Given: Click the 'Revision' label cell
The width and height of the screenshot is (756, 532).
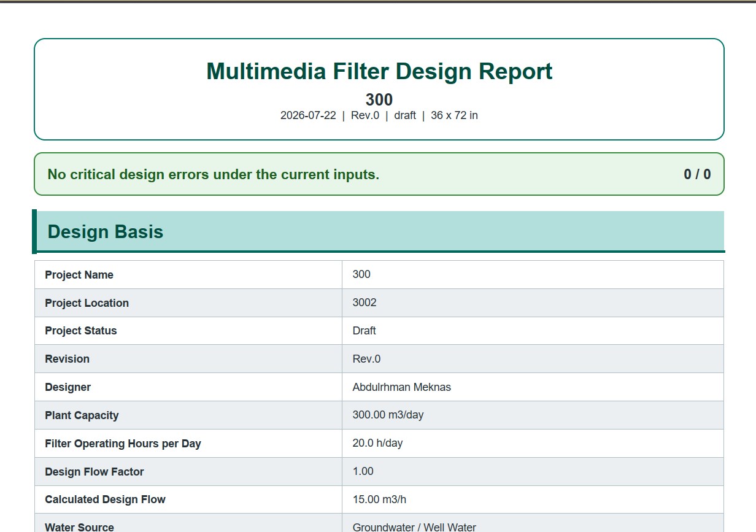Looking at the screenshot, I should (188, 359).
